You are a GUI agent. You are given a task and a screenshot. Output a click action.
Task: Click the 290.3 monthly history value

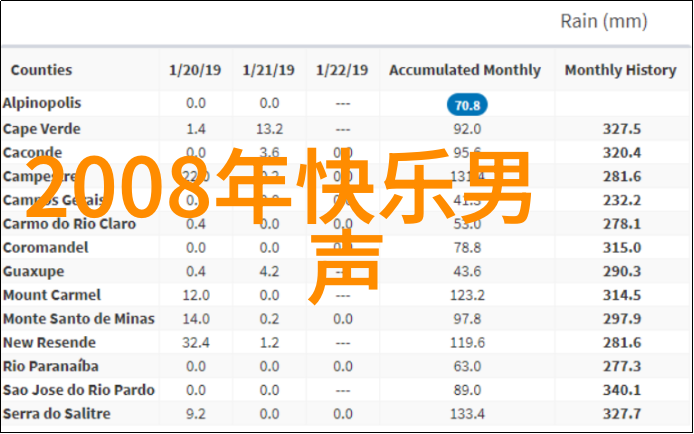[x=621, y=272]
